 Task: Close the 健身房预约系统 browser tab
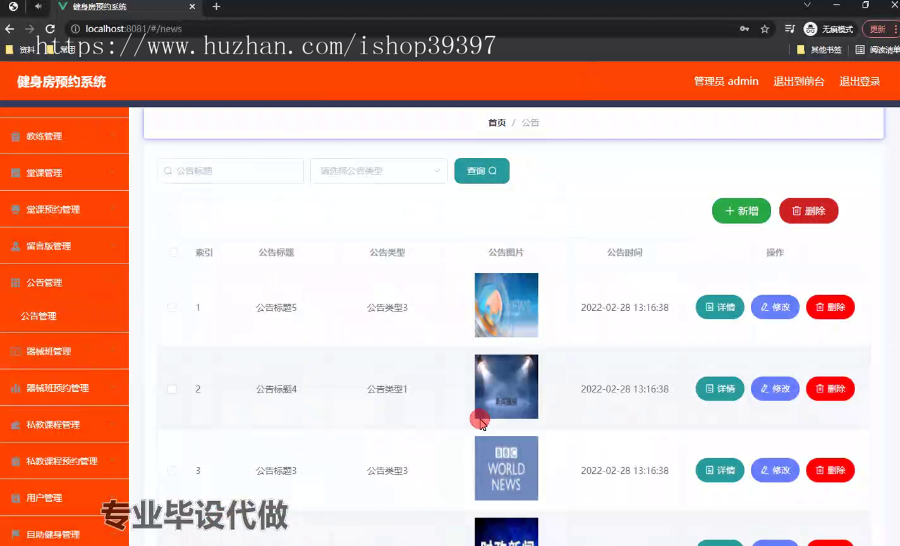click(192, 7)
